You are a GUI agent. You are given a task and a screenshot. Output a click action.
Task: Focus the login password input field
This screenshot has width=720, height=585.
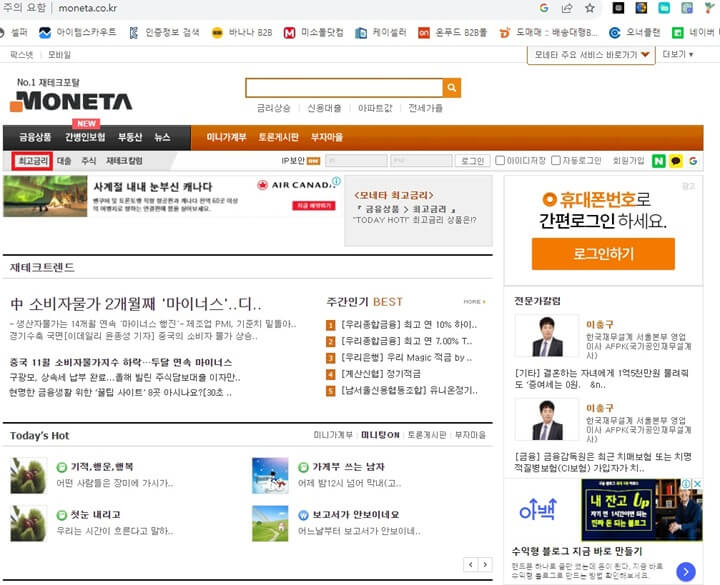(x=421, y=161)
